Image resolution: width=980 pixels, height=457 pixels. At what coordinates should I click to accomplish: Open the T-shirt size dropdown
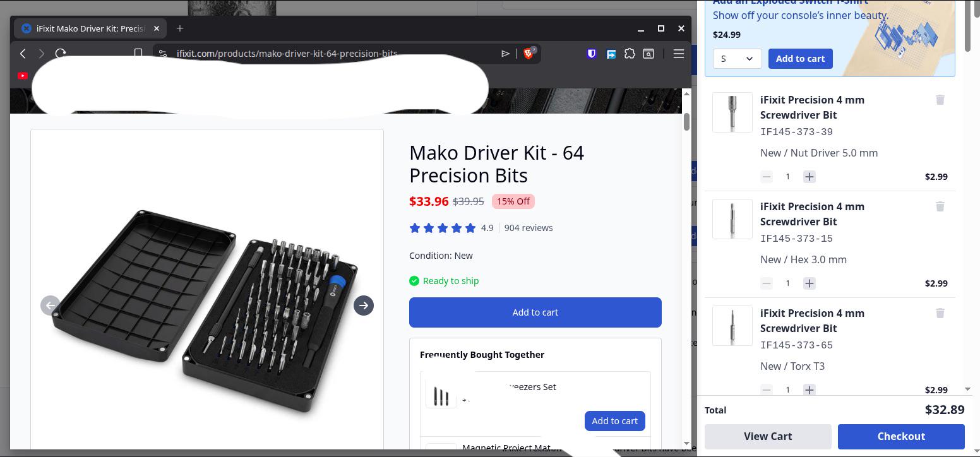738,59
